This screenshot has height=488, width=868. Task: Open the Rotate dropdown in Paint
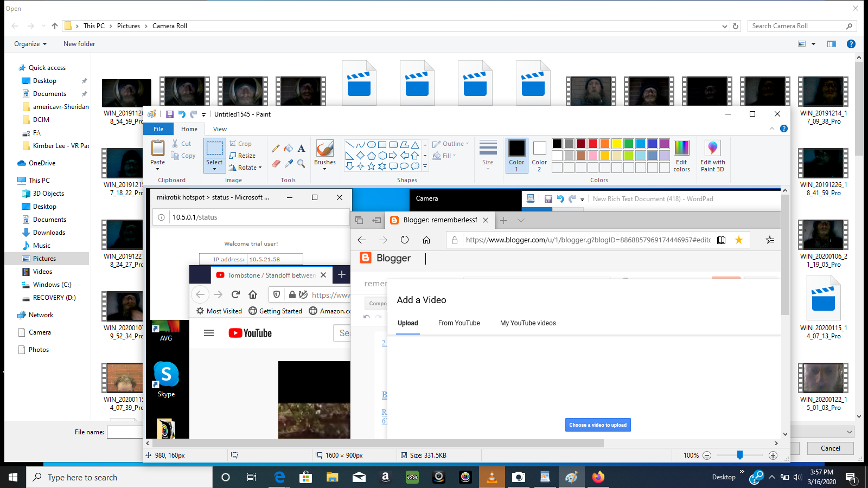[245, 168]
